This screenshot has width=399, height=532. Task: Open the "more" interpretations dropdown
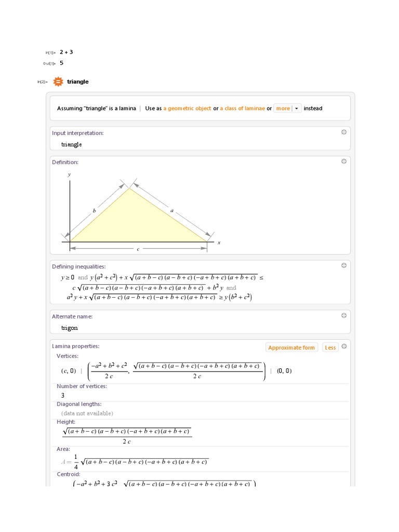click(287, 109)
